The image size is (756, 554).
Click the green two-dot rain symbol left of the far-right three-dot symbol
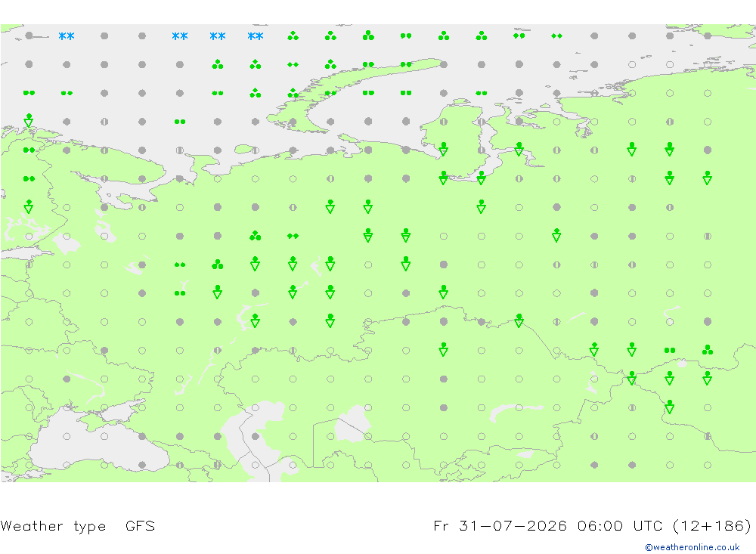click(670, 351)
